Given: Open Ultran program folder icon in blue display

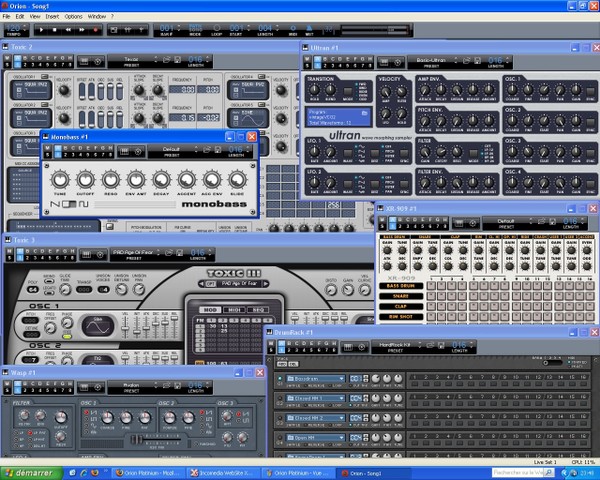Looking at the screenshot, I should (365, 113).
